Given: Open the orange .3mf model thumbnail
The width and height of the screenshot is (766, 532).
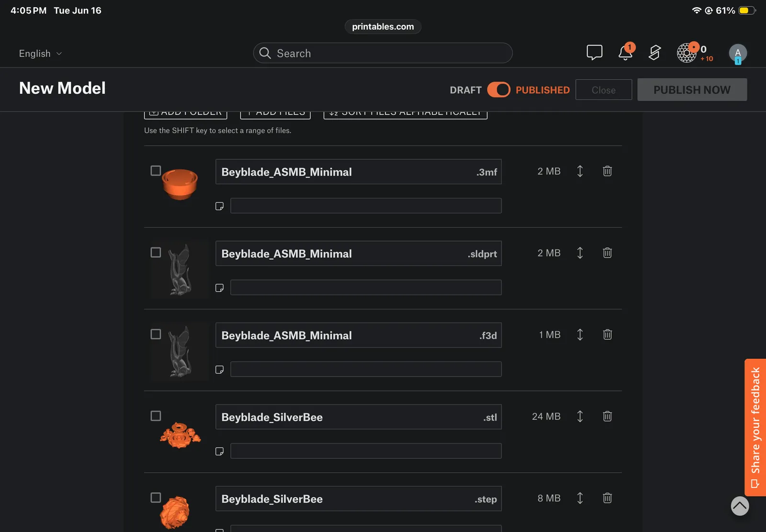Looking at the screenshot, I should tap(180, 184).
